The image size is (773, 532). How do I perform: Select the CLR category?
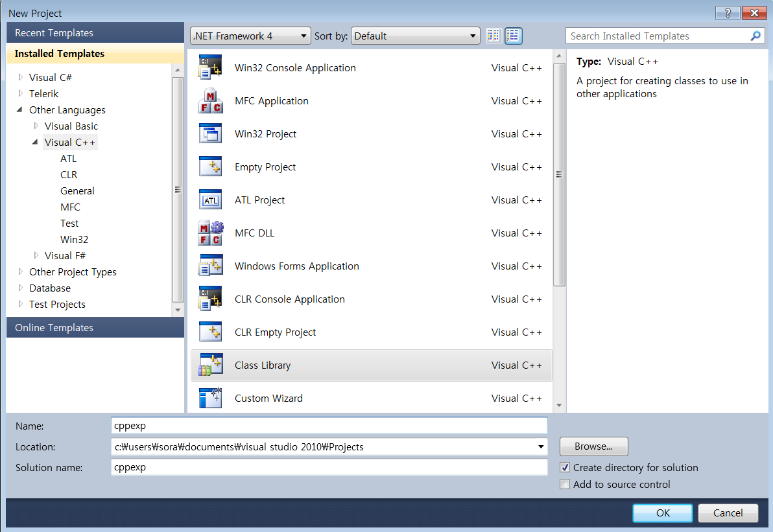pyautogui.click(x=69, y=175)
